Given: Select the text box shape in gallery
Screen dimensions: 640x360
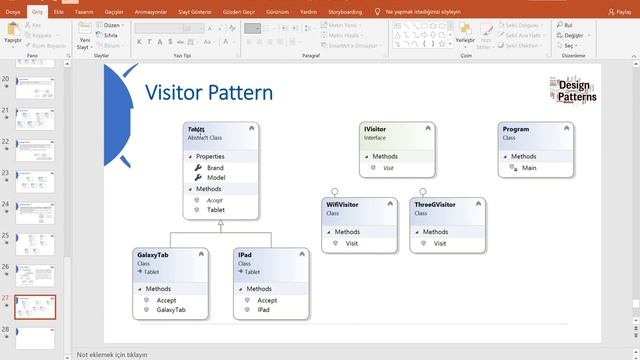Looking at the screenshot, I should [x=397, y=26].
